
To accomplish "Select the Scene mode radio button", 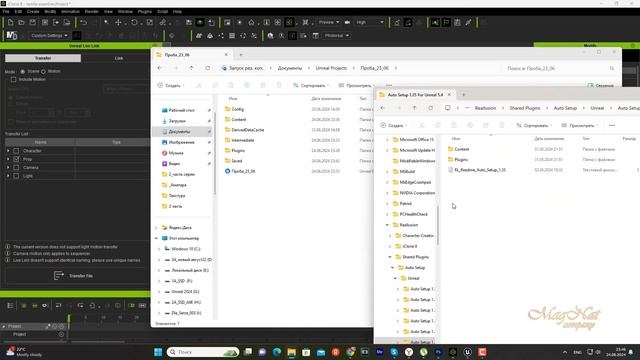I will (x=23, y=71).
